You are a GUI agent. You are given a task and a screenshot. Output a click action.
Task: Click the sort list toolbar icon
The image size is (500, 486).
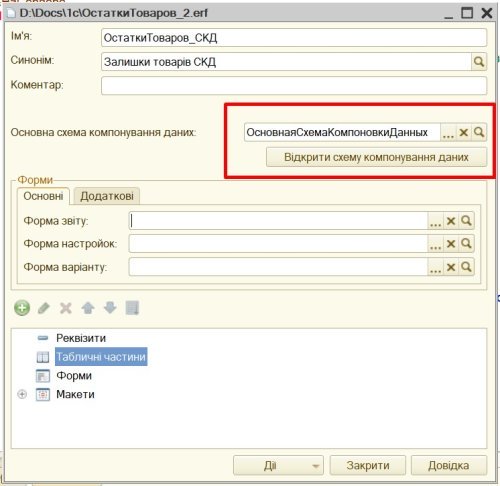(x=132, y=308)
